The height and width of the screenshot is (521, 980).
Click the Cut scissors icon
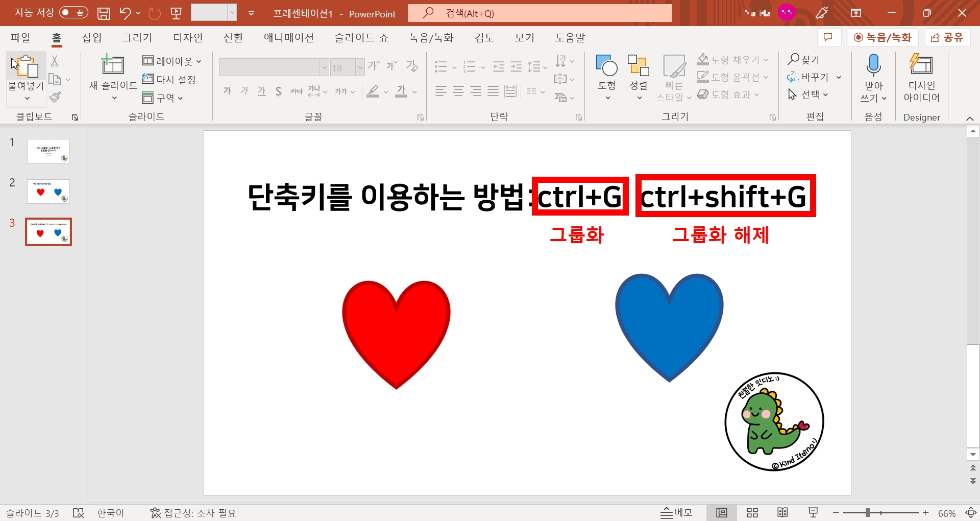[55, 61]
